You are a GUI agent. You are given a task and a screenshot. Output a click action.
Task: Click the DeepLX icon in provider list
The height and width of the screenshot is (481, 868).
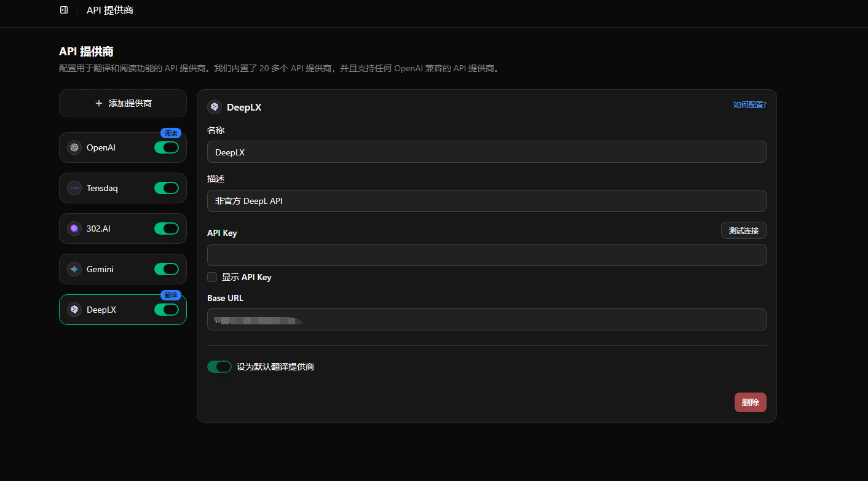click(74, 310)
